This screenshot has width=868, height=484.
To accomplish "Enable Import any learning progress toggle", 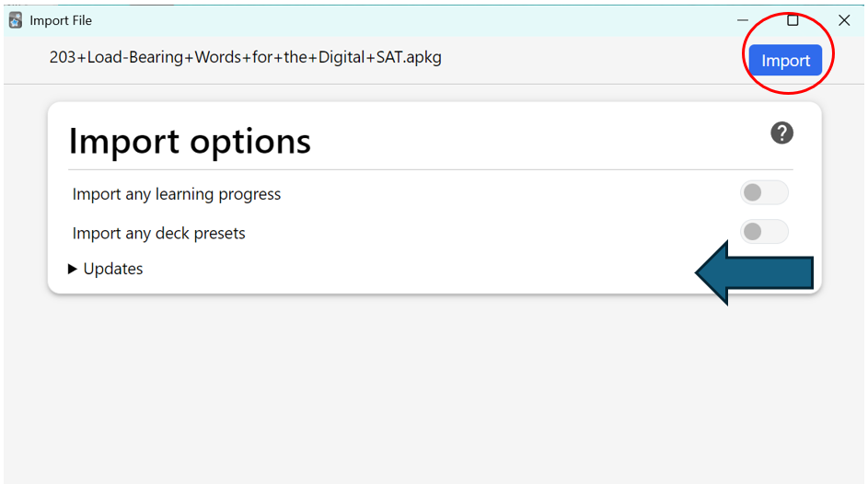I will click(x=764, y=192).
